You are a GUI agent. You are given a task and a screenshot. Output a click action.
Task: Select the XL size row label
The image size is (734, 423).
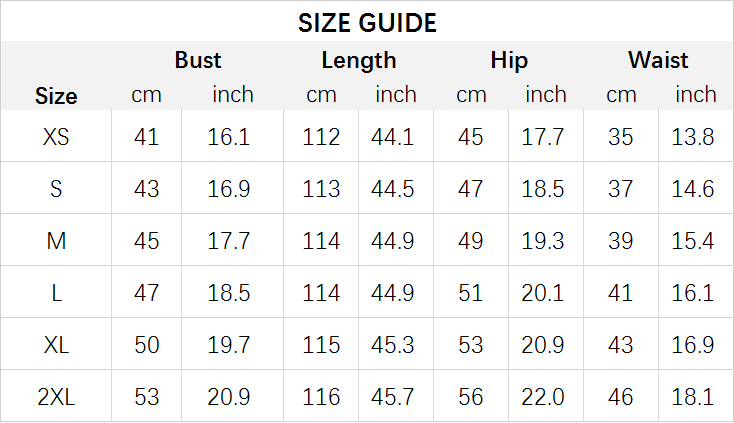[x=56, y=345]
